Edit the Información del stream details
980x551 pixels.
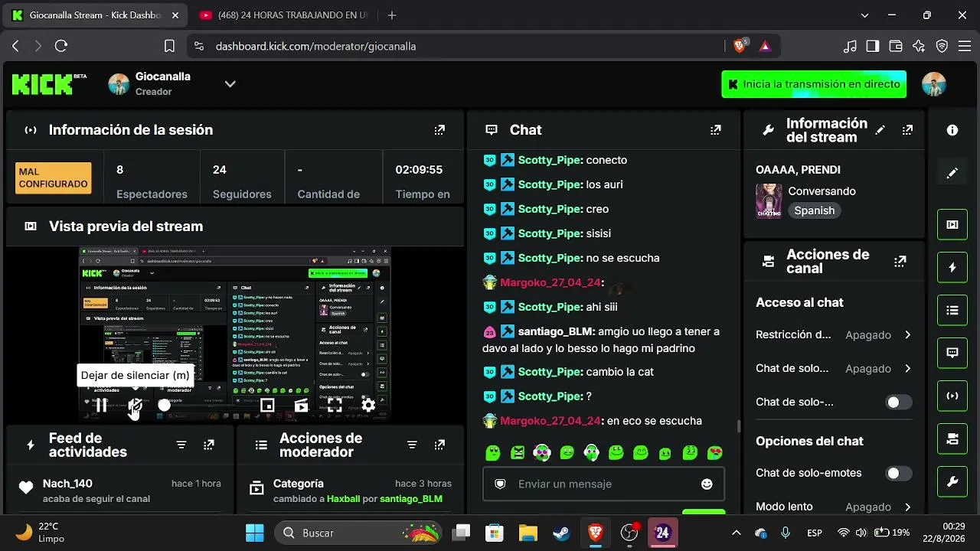pyautogui.click(x=880, y=130)
